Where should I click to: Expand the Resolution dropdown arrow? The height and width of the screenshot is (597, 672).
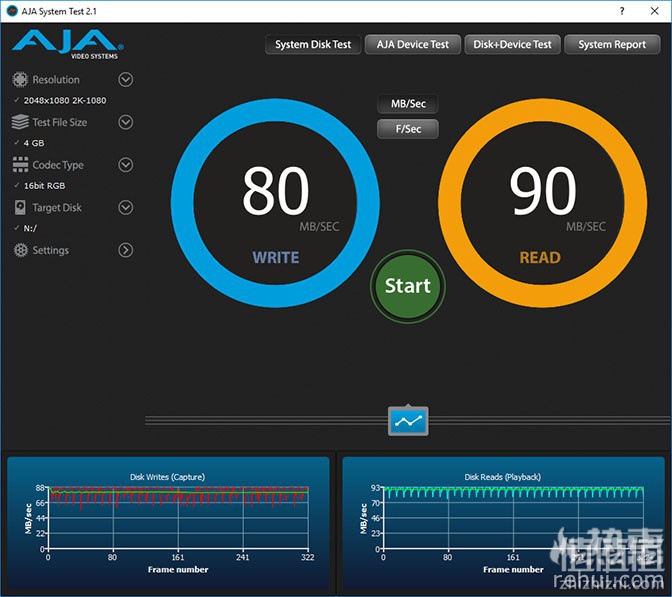tap(126, 79)
